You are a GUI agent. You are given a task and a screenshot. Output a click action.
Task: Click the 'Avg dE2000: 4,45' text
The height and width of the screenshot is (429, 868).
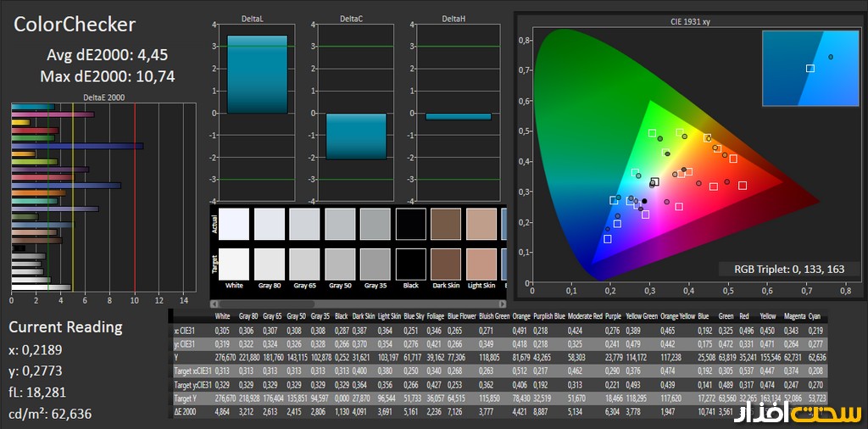108,55
